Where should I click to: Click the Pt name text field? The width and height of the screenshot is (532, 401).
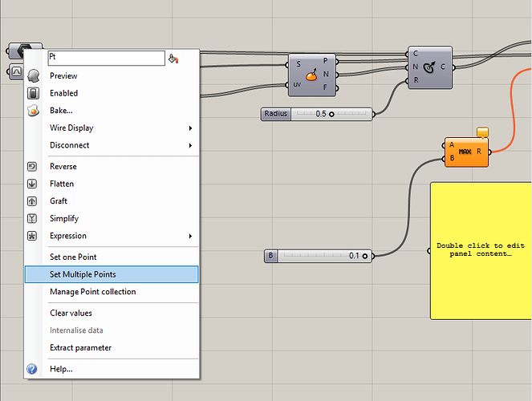tap(104, 58)
